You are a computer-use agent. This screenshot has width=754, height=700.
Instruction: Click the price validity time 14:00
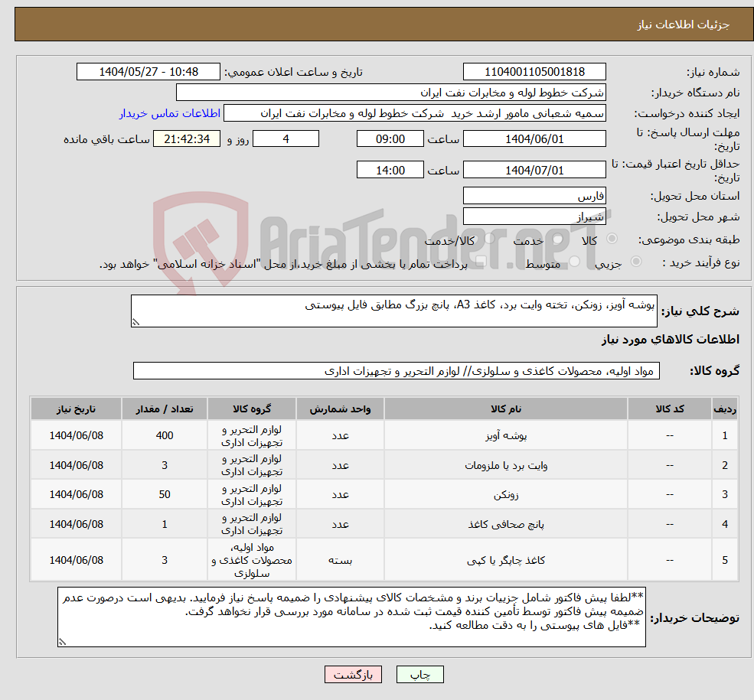click(x=390, y=170)
